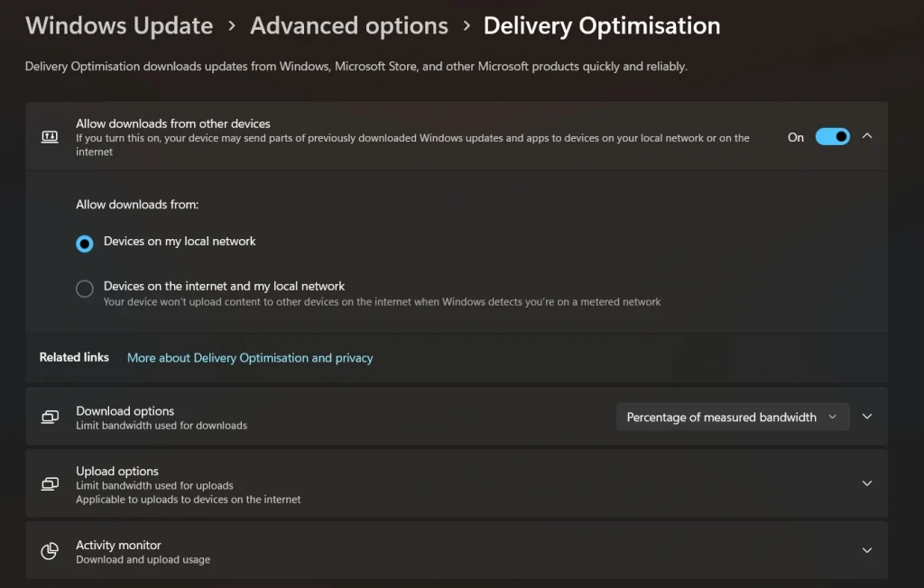Click the monitor icon next to Upload options
Image resolution: width=924 pixels, height=588 pixels.
click(50, 483)
